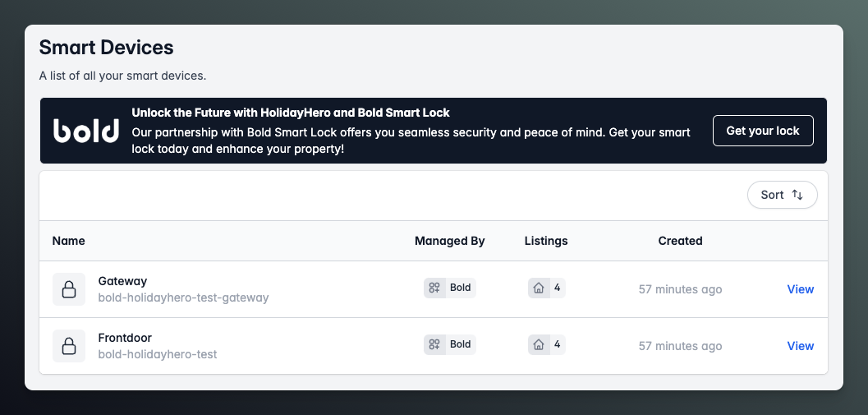Click the Created column header
This screenshot has width=868, height=415.
click(680, 241)
